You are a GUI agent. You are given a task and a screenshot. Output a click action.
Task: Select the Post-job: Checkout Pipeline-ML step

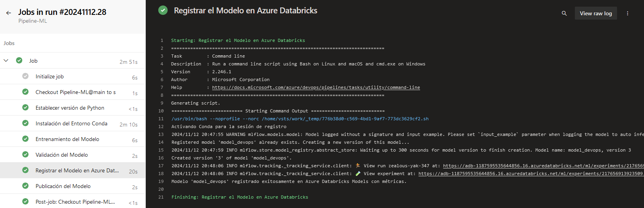[x=75, y=202]
